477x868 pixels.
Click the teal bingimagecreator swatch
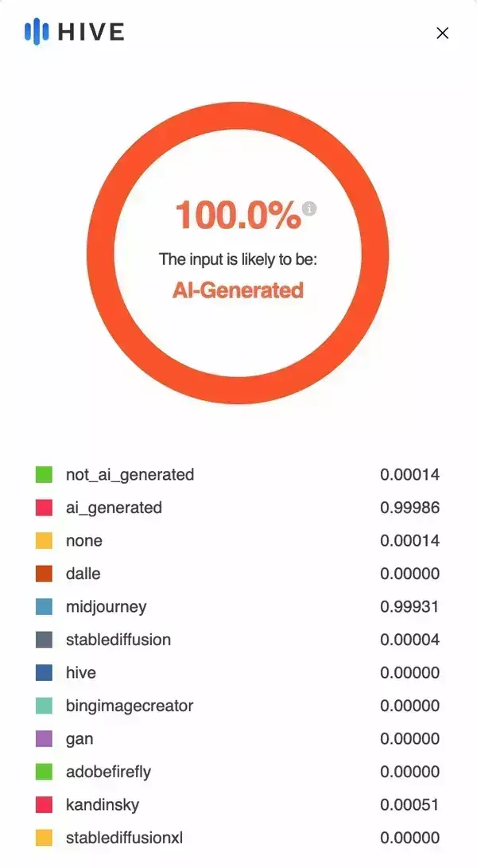[x=44, y=706]
